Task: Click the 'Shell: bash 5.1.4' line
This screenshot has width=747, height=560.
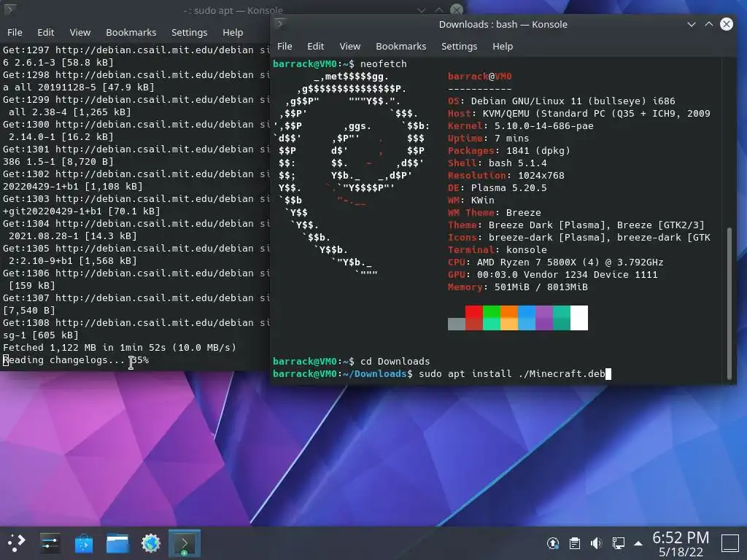Action: pyautogui.click(x=497, y=163)
